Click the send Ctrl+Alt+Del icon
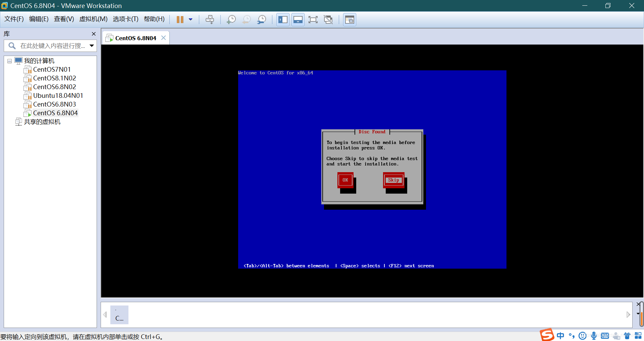The image size is (644, 341). [210, 19]
